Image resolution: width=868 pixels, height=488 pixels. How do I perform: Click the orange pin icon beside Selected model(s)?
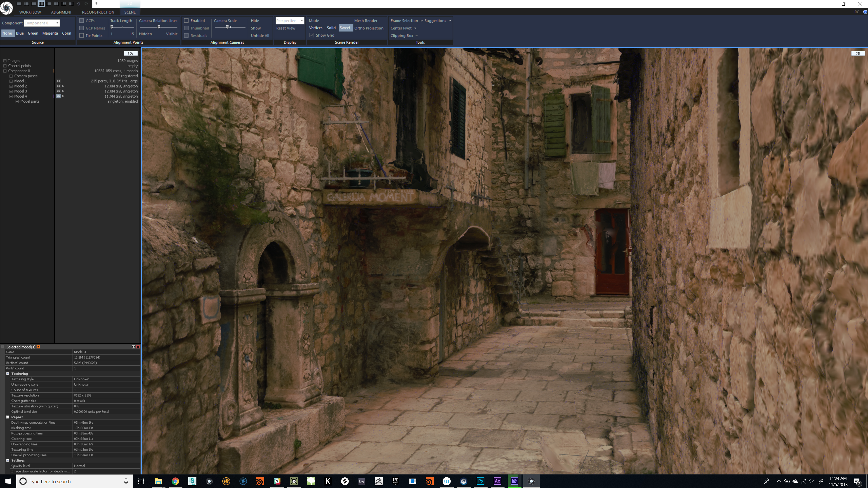(x=38, y=347)
